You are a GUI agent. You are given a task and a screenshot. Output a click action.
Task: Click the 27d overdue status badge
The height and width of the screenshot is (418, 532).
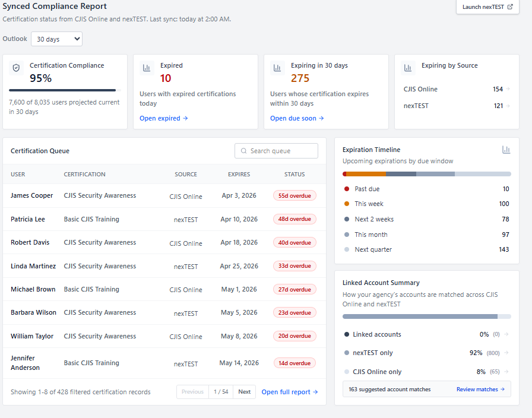coord(294,289)
